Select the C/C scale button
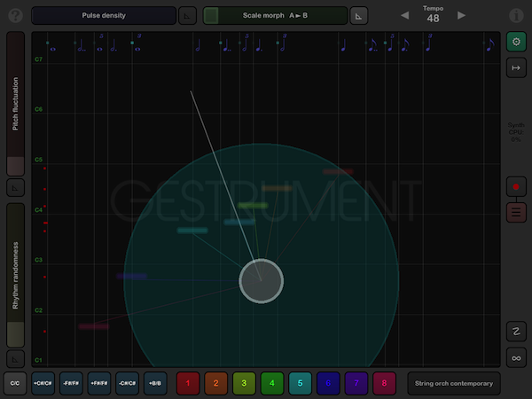The image size is (532, 399). pos(15,383)
